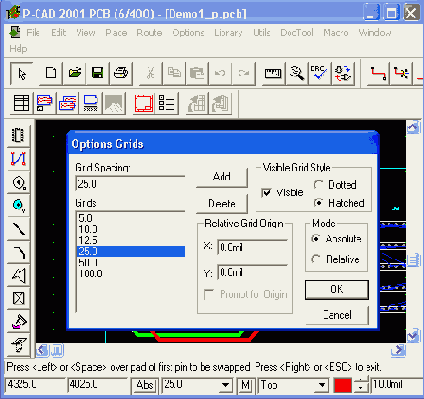This screenshot has height=399, width=424.
Task: Select the Dotted grid style option
Action: click(x=318, y=184)
